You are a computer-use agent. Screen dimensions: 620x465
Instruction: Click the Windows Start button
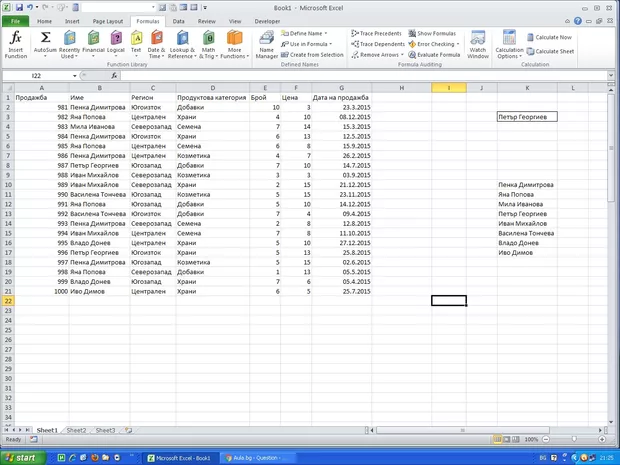(x=20, y=457)
